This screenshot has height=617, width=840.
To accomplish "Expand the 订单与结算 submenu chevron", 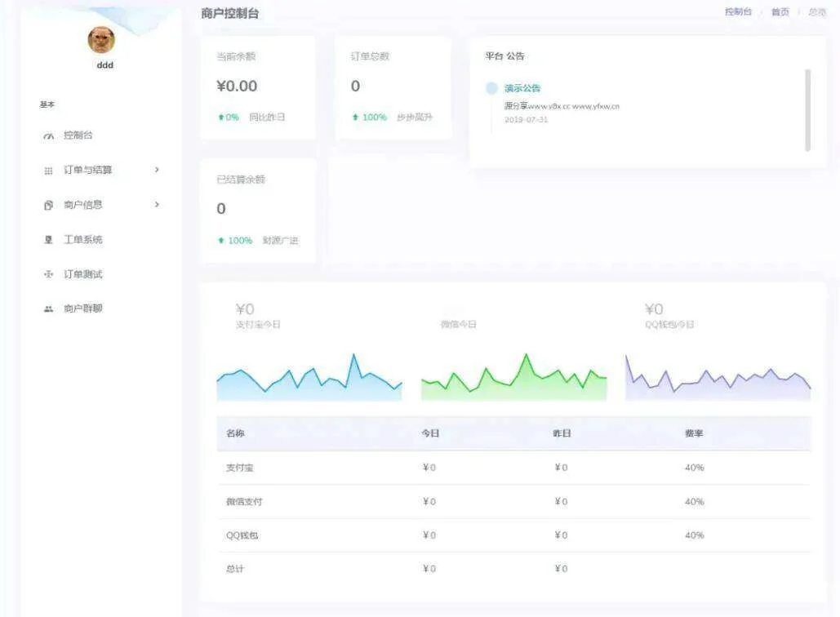I will [157, 170].
